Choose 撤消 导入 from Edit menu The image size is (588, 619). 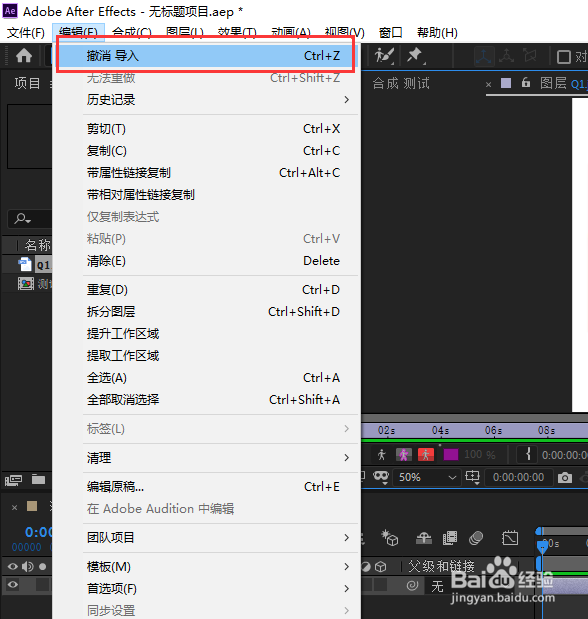click(x=207, y=56)
